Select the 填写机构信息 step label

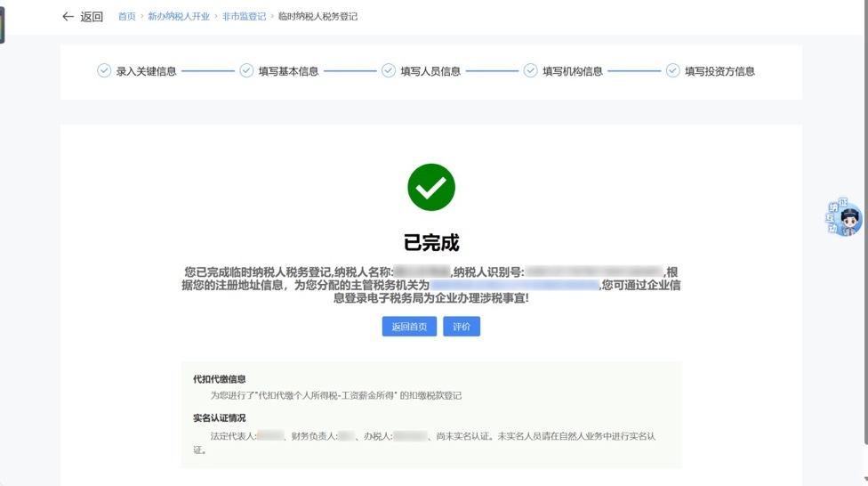[573, 71]
